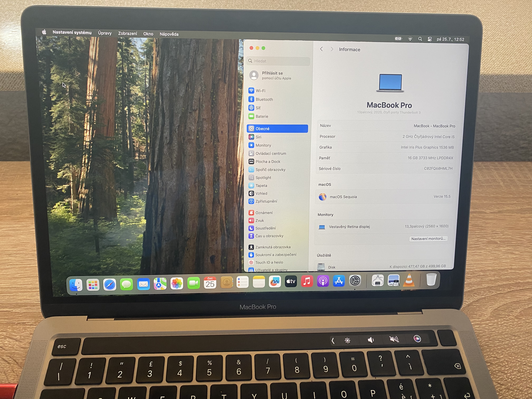The height and width of the screenshot is (399, 532).
Task: Open Wi-Fi settings in sidebar
Action: [260, 91]
